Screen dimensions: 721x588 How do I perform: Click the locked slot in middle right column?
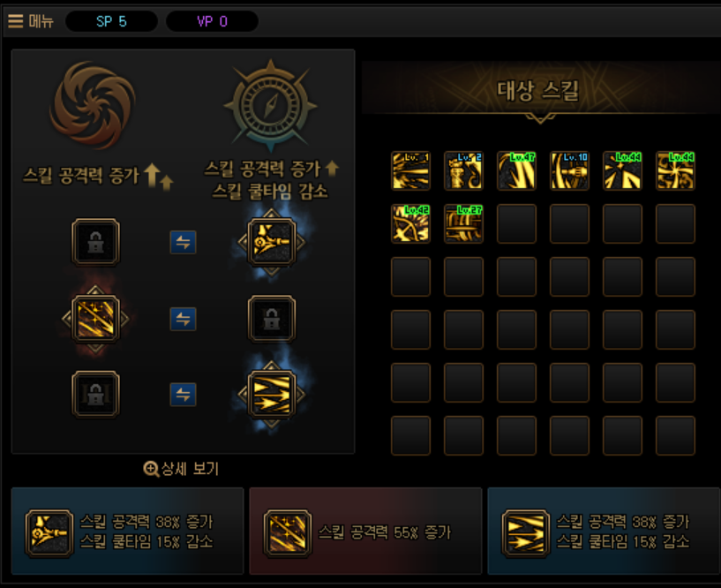click(x=271, y=319)
